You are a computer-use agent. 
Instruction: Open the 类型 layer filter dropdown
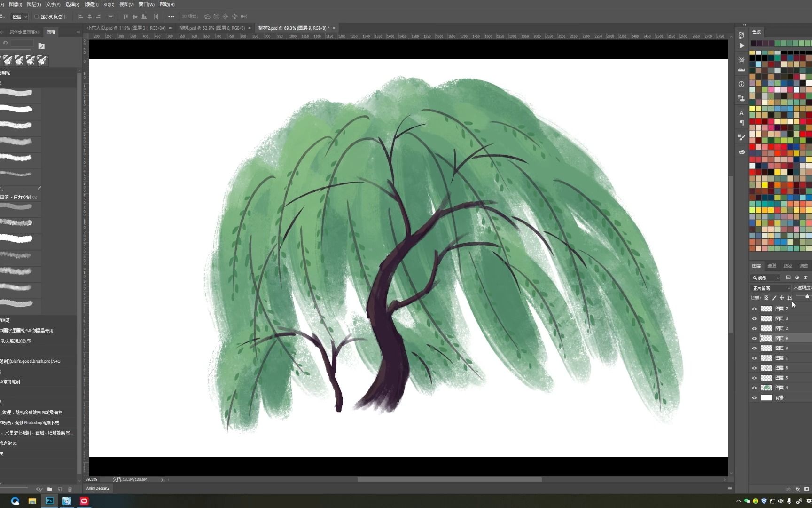[766, 278]
